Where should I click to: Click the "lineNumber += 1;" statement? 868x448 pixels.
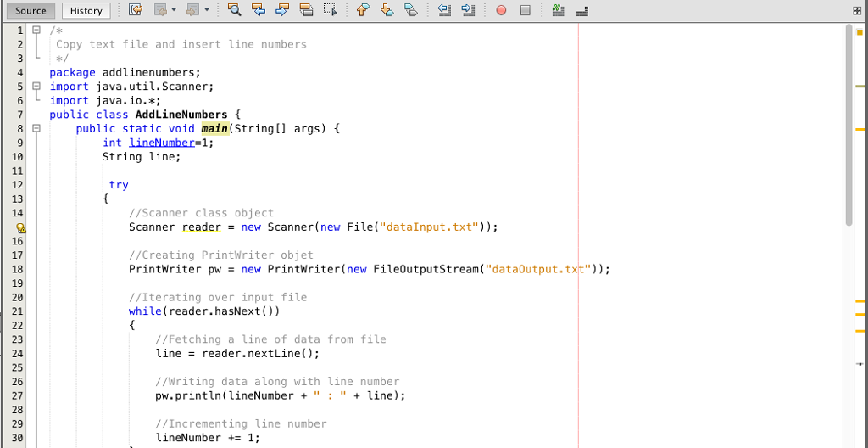point(208,438)
